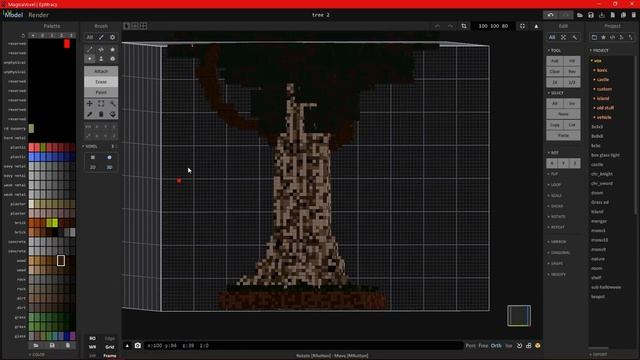Screen dimensions: 640x360
Task: Open project folder icon in top bar
Action: pos(580,15)
